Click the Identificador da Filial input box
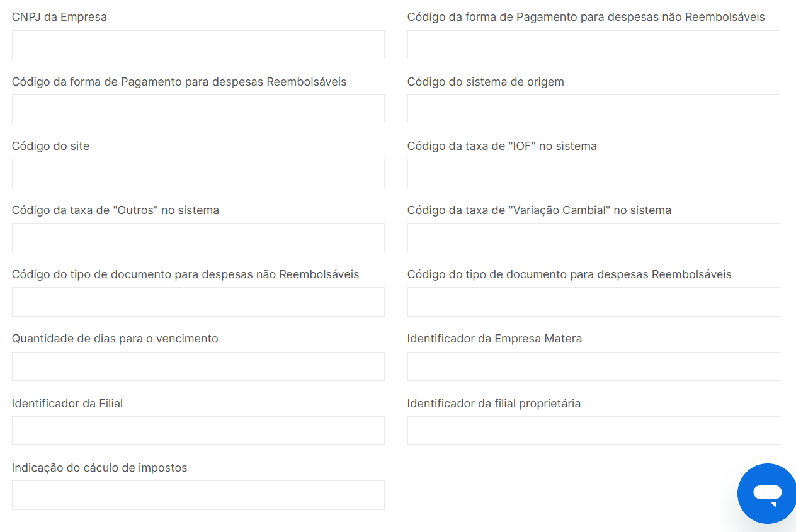The height and width of the screenshot is (532, 796). 198,431
